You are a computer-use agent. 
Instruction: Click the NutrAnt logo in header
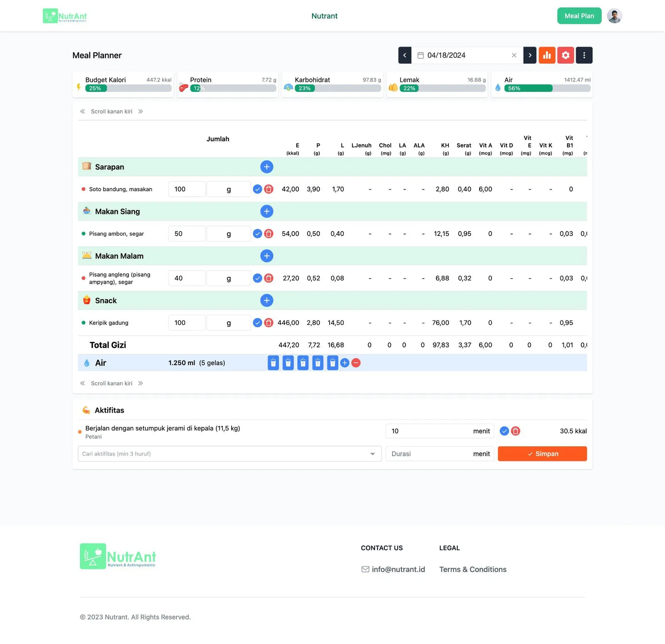click(65, 16)
